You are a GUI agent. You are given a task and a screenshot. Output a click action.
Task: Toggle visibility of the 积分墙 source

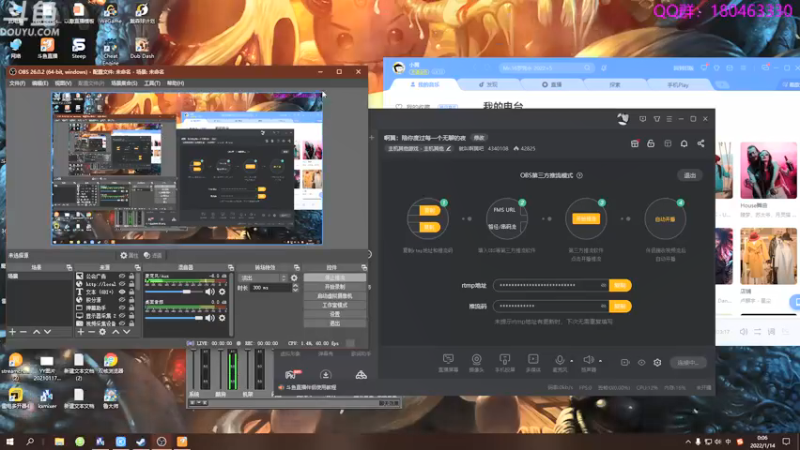[122, 300]
